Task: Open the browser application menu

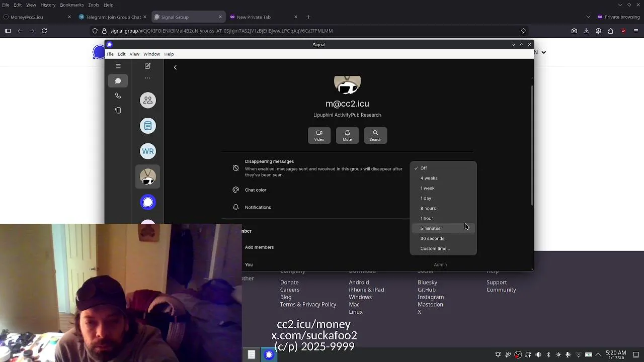Action: click(635, 31)
